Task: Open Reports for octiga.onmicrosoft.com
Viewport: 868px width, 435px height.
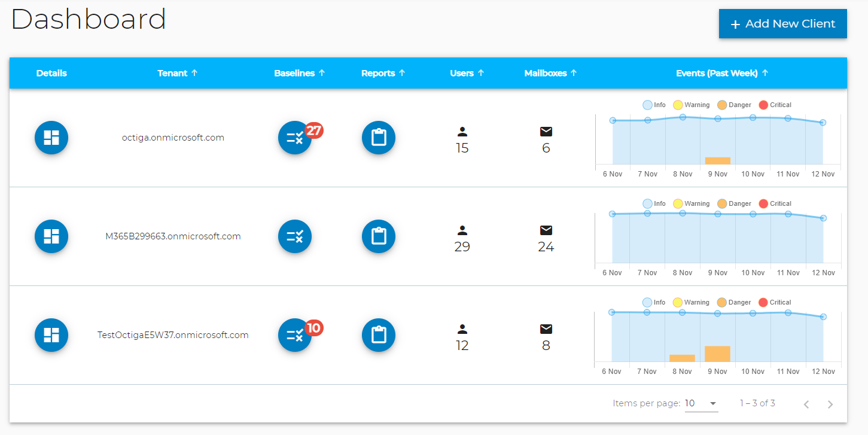Action: pyautogui.click(x=379, y=138)
